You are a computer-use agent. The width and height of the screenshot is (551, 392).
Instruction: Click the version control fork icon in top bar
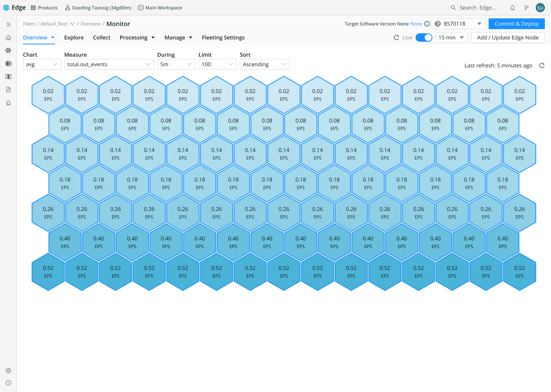tap(526, 7)
